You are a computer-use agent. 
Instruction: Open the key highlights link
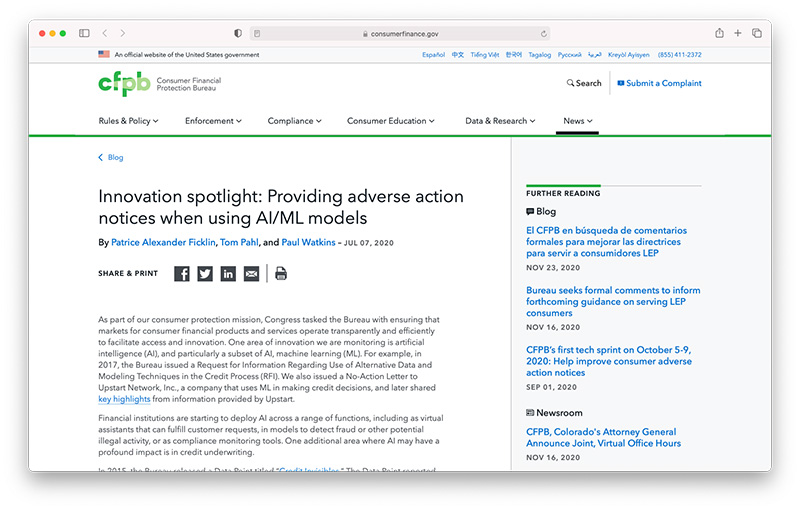coord(124,399)
